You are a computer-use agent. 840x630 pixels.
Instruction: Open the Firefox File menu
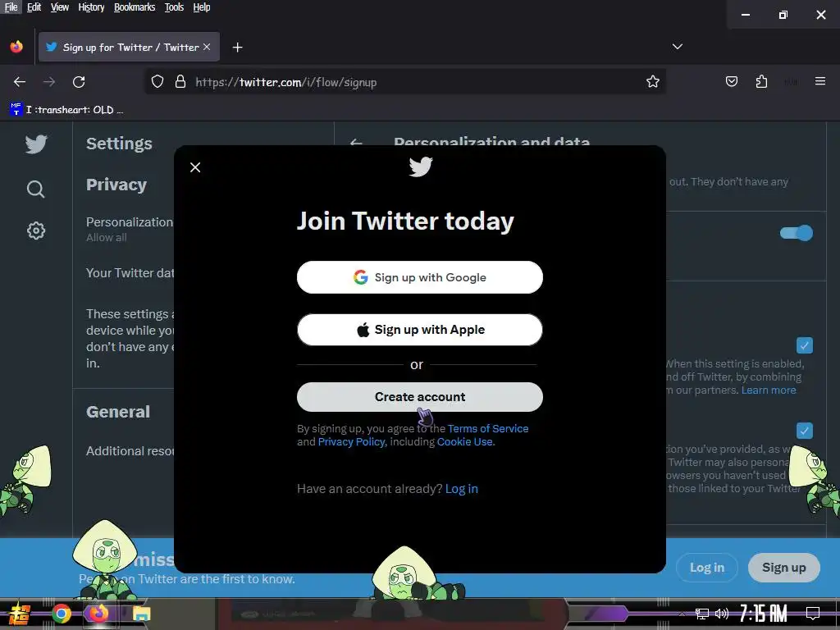11,7
